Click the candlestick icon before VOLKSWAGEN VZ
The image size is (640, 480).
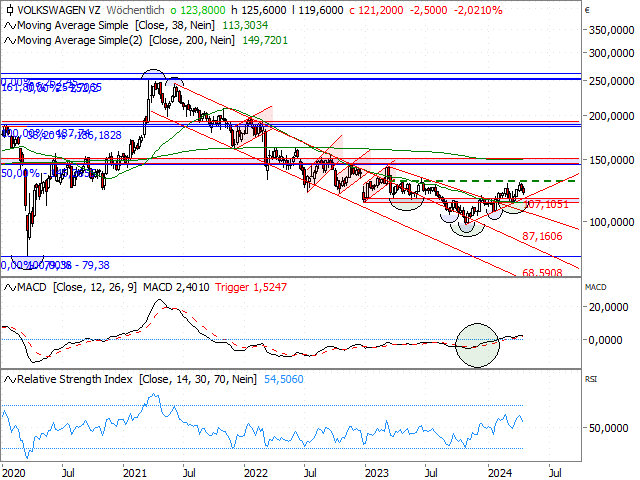(x=9, y=10)
